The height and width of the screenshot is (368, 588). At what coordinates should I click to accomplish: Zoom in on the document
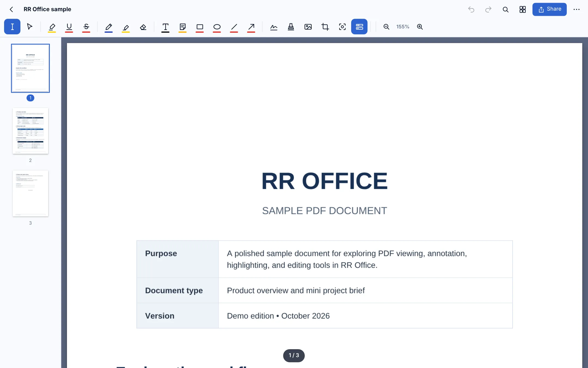(x=420, y=27)
